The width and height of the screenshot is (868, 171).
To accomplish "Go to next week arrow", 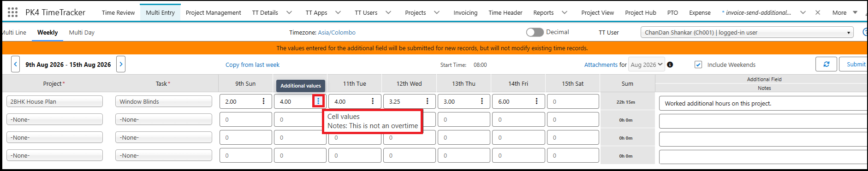I will (x=121, y=65).
